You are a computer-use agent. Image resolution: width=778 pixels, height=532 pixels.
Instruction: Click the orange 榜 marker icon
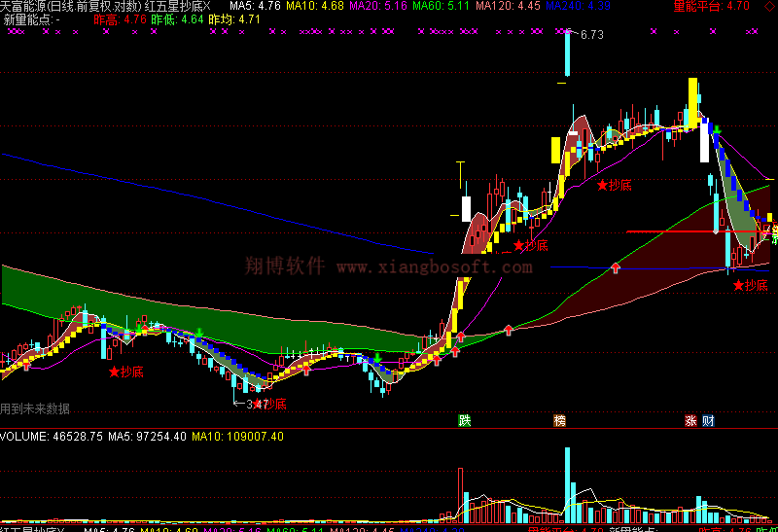click(559, 421)
